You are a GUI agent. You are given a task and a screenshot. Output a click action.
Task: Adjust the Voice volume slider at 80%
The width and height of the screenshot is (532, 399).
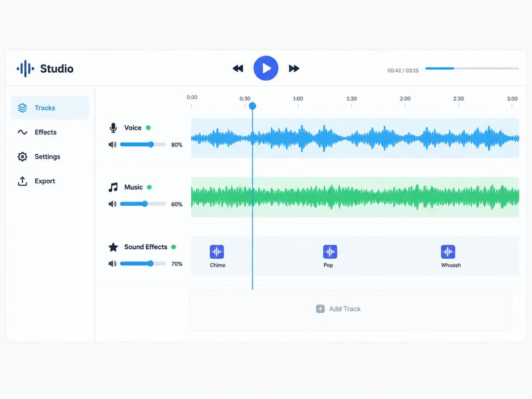pos(143,144)
